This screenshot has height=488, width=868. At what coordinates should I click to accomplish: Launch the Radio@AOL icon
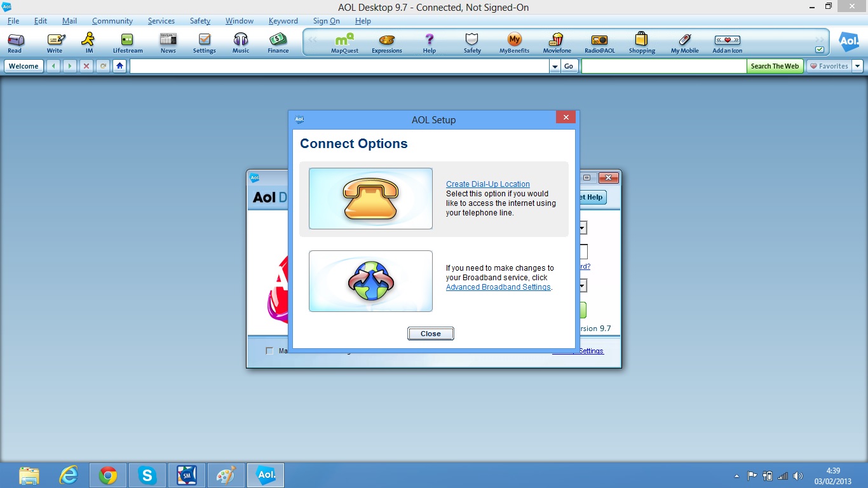pyautogui.click(x=600, y=43)
